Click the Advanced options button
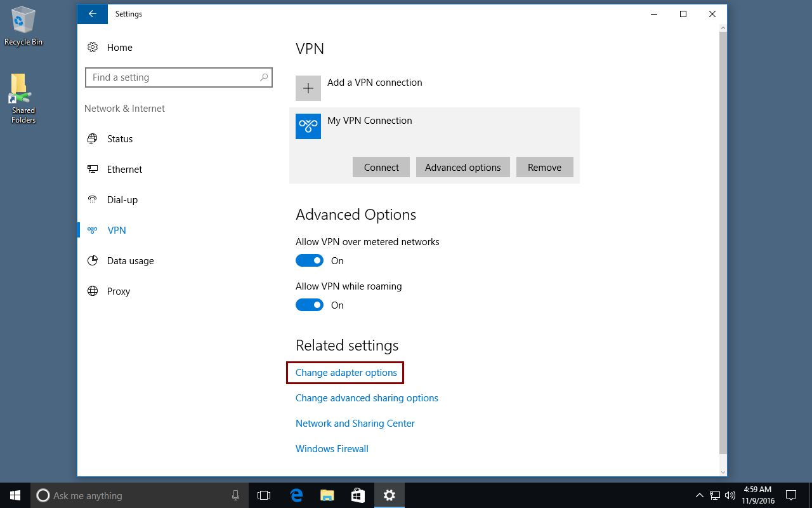812x508 pixels. (463, 167)
